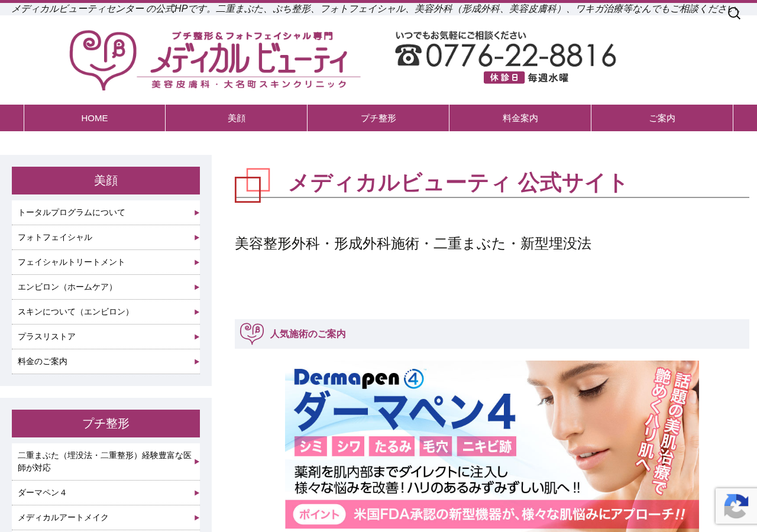Click the 人気施術のご案内 heading text
This screenshot has height=532, width=757.
[308, 334]
